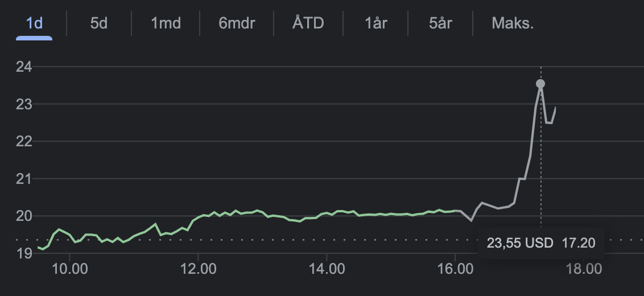The width and height of the screenshot is (644, 296).
Task: Click the peak data point marker
Action: (540, 84)
